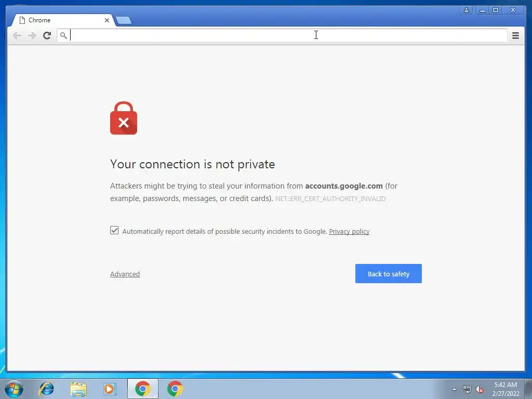Image resolution: width=532 pixels, height=399 pixels.
Task: Click the NET::ERR_CERT_AUTHORITY_INVALID error code
Action: tap(330, 199)
